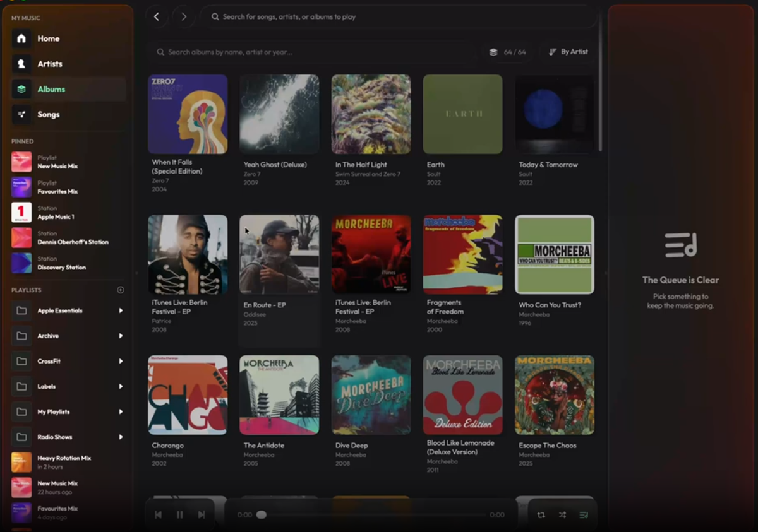Expand the Apple Essentials folder arrow
This screenshot has width=758, height=532.
pyautogui.click(x=121, y=310)
